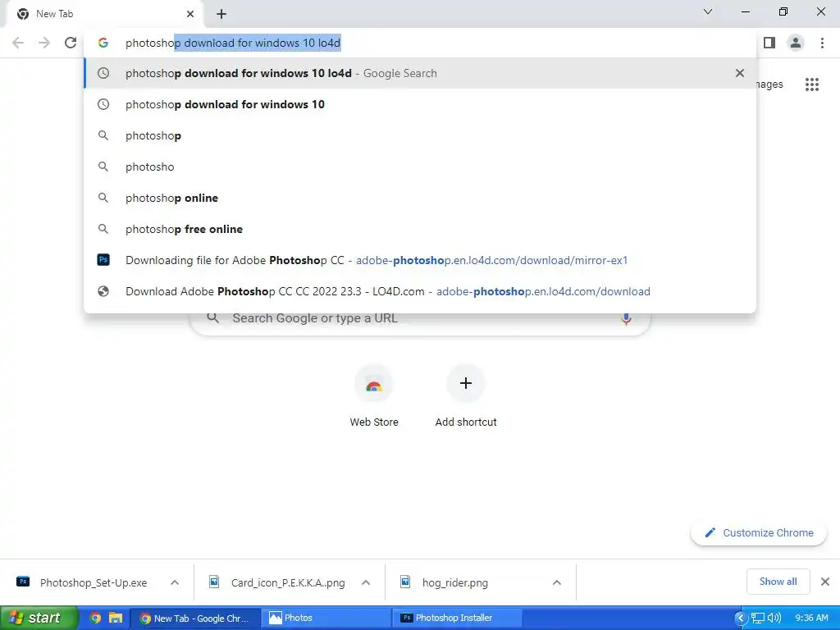Click the 9:36 AM clock

click(x=811, y=619)
